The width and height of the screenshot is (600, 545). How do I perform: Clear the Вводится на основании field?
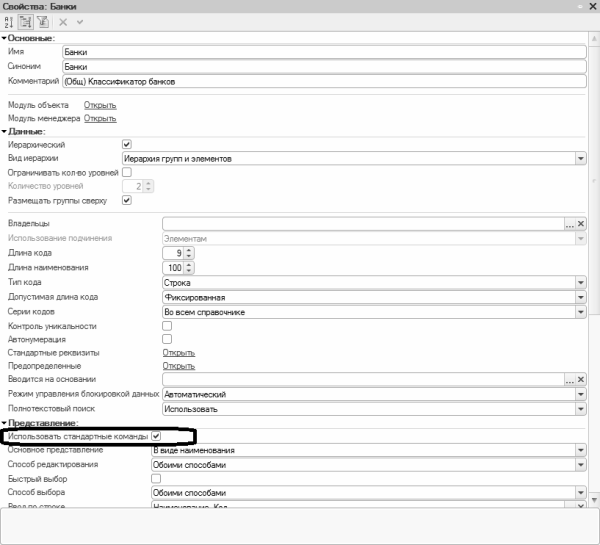pyautogui.click(x=580, y=380)
